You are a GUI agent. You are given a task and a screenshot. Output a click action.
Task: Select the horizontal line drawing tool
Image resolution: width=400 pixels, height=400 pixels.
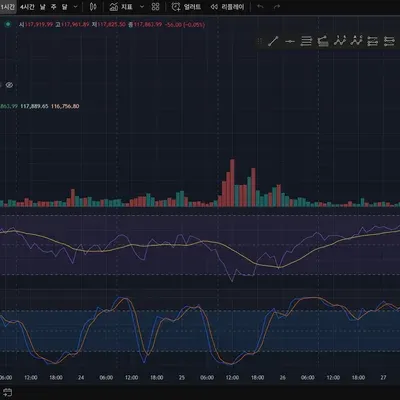pos(290,41)
